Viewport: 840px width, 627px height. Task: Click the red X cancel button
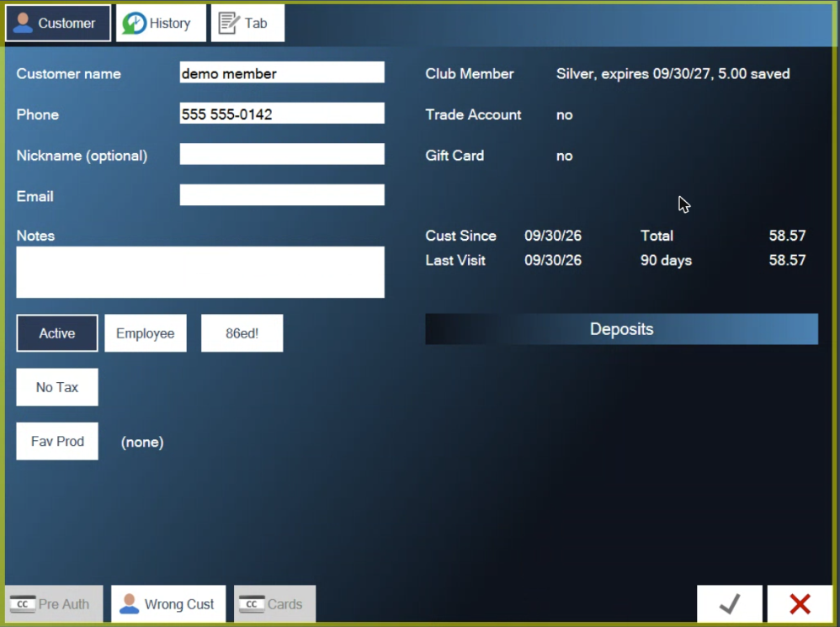pos(800,603)
